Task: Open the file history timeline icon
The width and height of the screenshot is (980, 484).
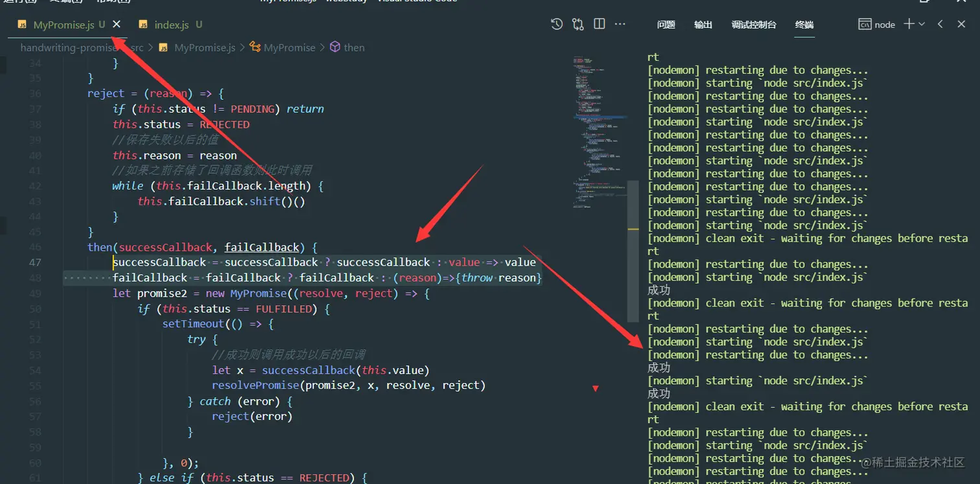Action: click(557, 24)
